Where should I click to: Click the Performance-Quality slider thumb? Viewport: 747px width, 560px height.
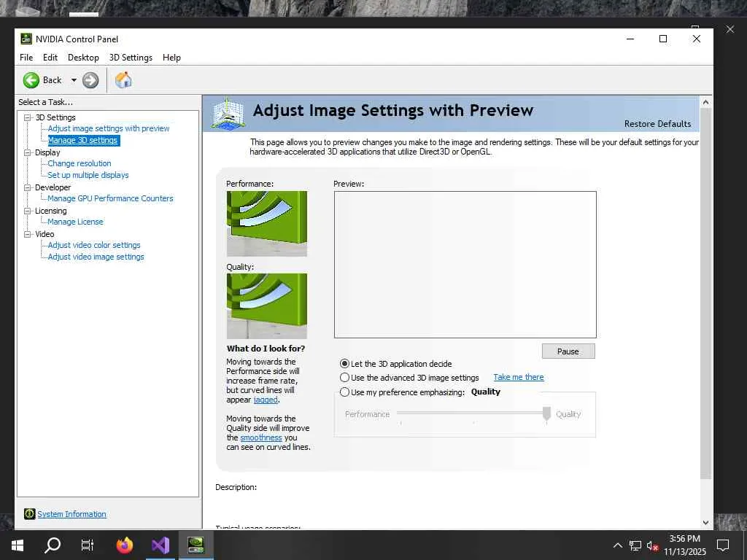tap(547, 413)
